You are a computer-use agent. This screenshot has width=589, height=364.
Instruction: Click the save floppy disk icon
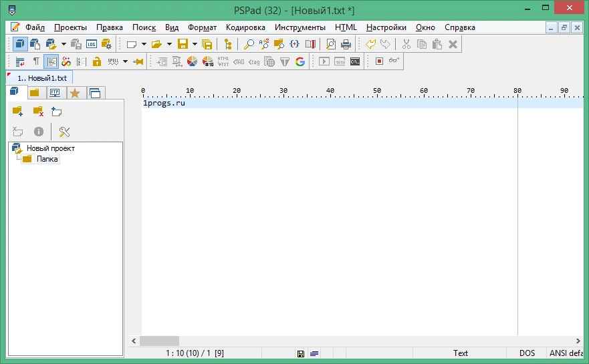pyautogui.click(x=183, y=44)
